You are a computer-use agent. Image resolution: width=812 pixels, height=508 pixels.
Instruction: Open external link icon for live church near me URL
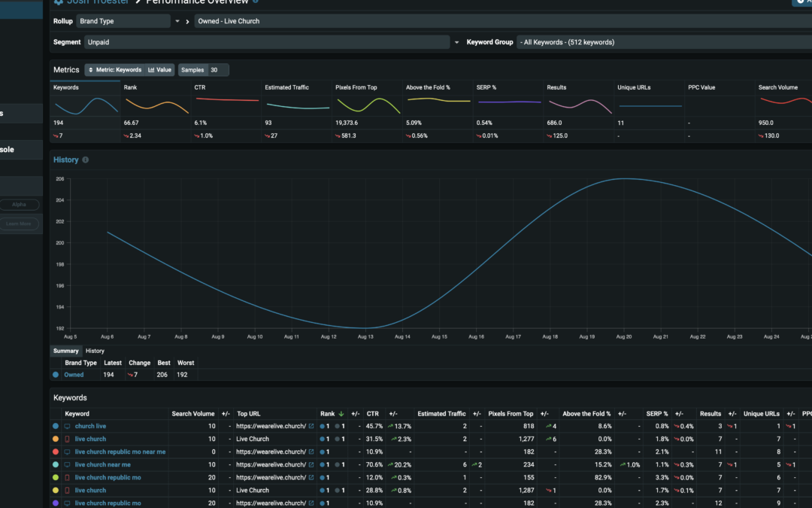(311, 464)
